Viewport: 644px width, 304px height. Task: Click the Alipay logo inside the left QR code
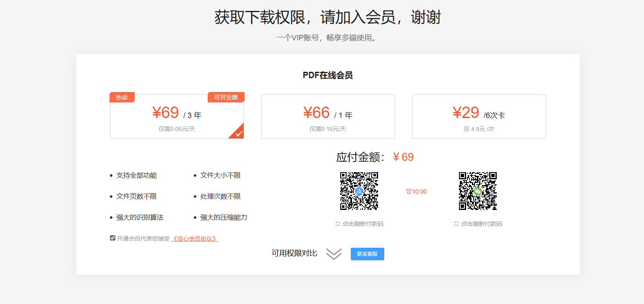click(359, 191)
